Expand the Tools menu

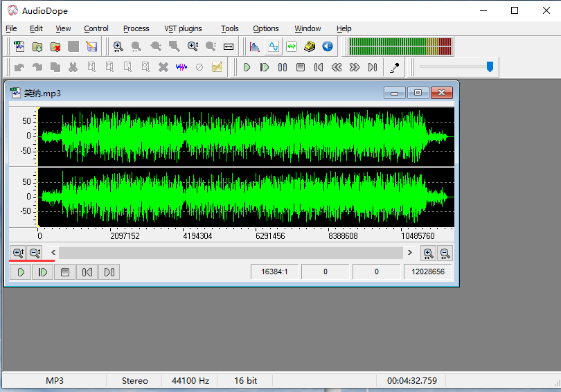tap(229, 28)
